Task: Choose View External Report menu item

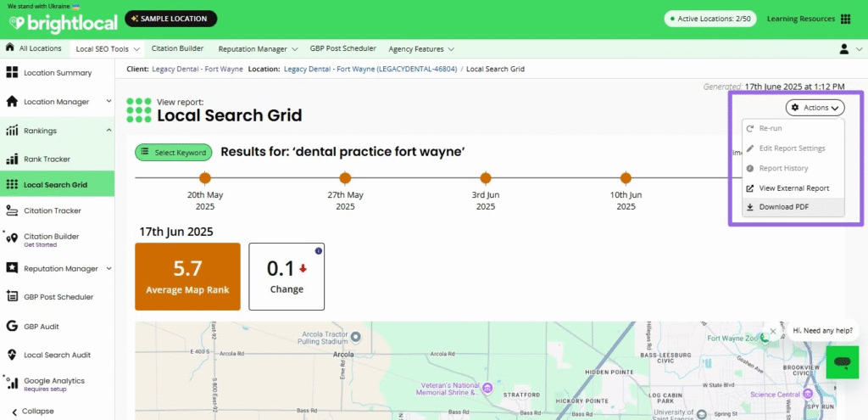Action: [x=793, y=188]
